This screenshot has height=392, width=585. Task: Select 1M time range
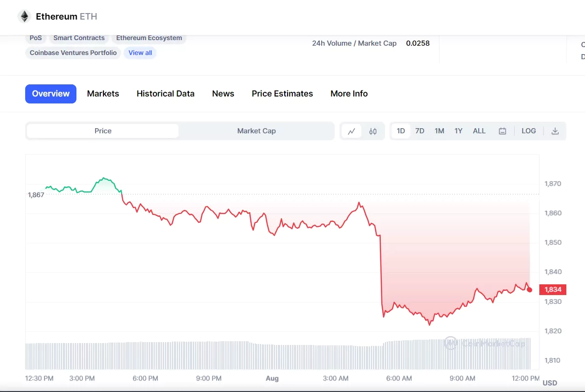tap(439, 131)
